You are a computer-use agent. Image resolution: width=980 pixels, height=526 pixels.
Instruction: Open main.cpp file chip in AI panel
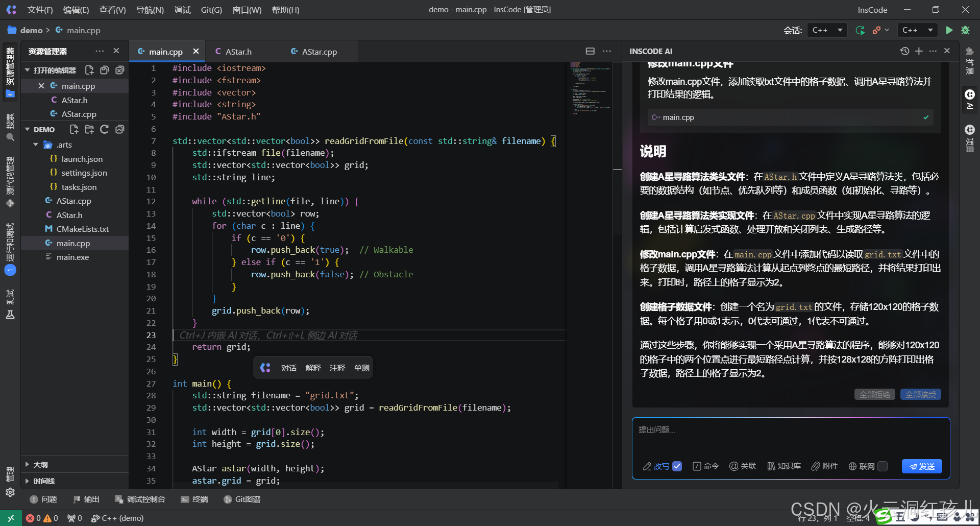coord(790,117)
